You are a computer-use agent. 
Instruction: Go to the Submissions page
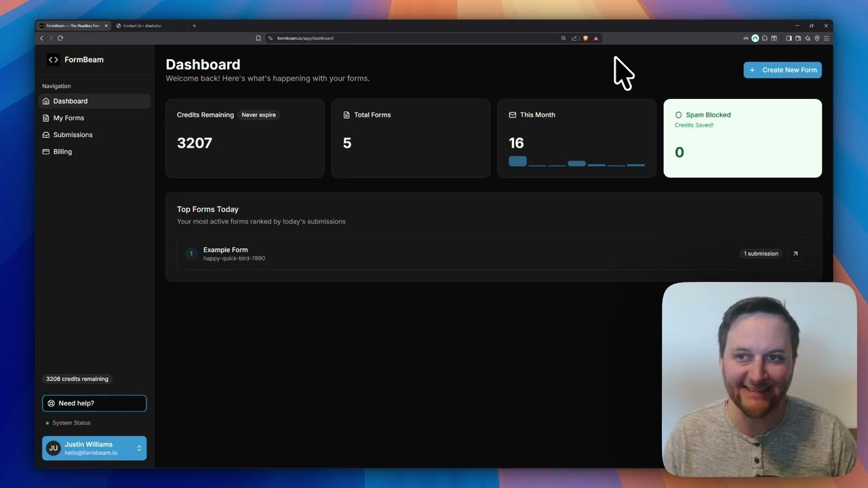point(94,135)
